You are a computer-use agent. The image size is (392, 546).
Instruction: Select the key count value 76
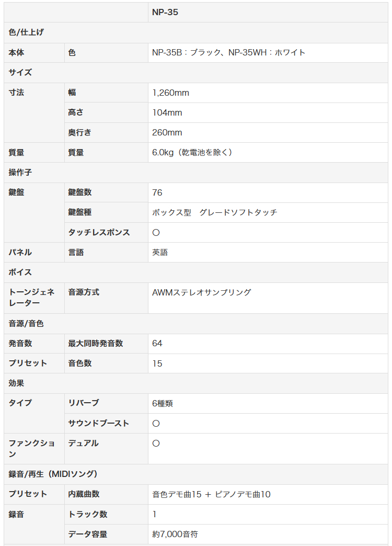coord(157,192)
